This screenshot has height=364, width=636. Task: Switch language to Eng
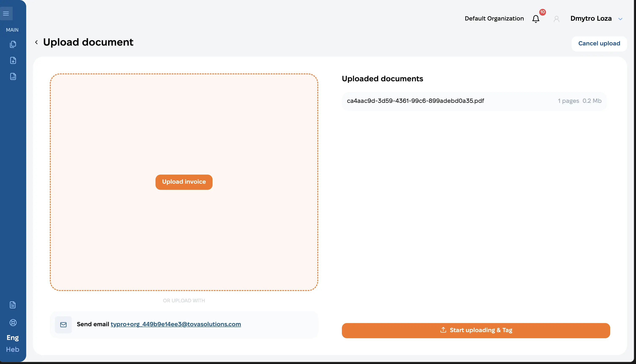coord(12,337)
